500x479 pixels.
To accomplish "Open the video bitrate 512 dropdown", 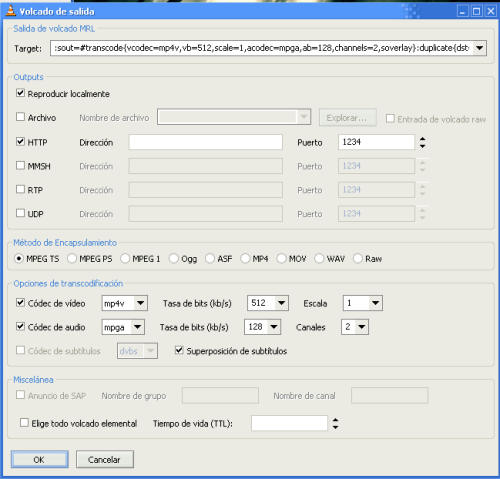I will point(282,303).
